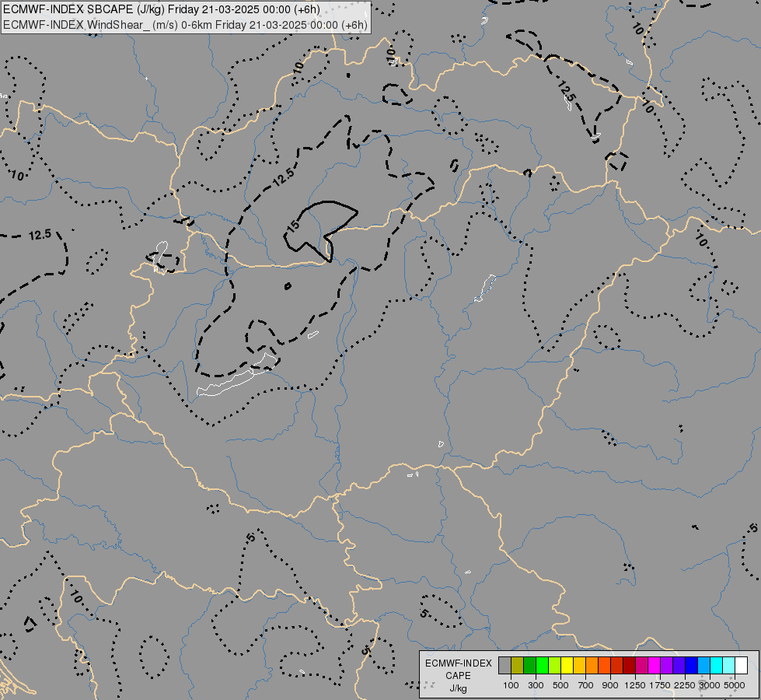
Task: Click the purple legend swatch
Action: 667,665
